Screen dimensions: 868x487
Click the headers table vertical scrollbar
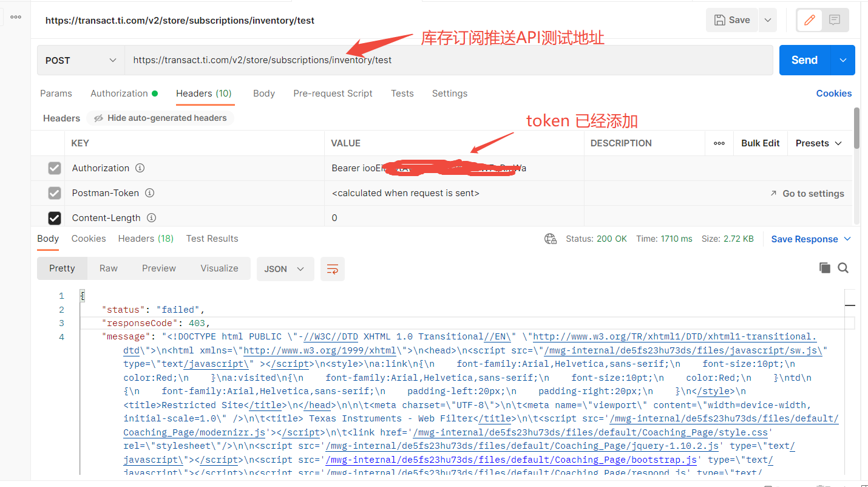point(856,129)
